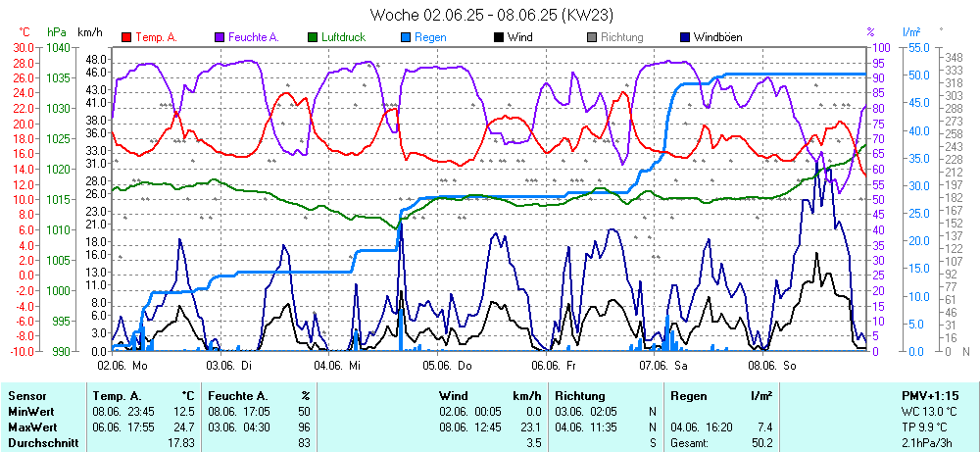Viewport: 980px width, 452px height.
Task: Click the red Temp. A. legend swatch
Action: point(126,37)
